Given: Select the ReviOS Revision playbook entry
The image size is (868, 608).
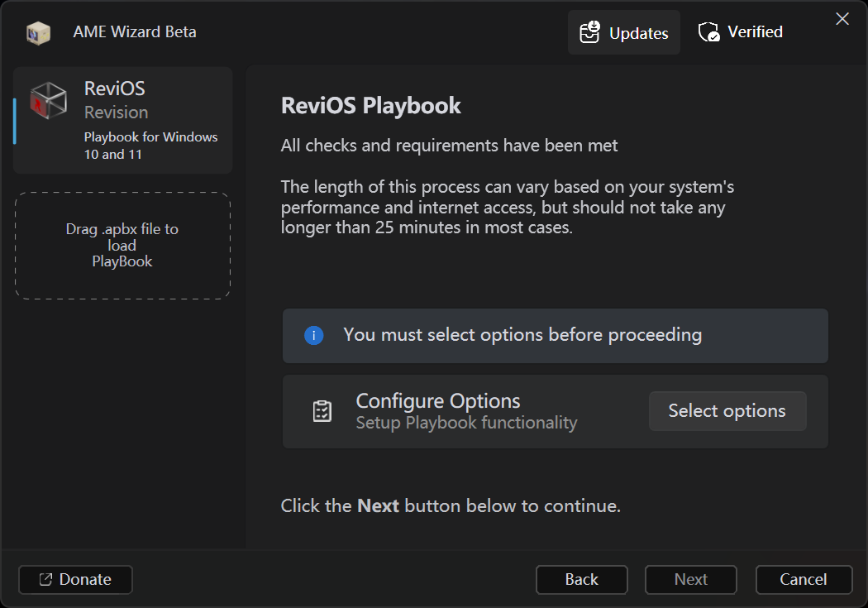Looking at the screenshot, I should (123, 120).
